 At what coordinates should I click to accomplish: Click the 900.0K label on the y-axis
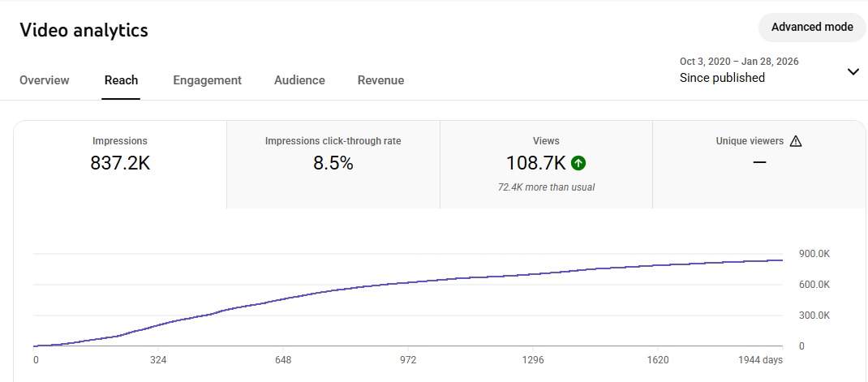pos(814,254)
